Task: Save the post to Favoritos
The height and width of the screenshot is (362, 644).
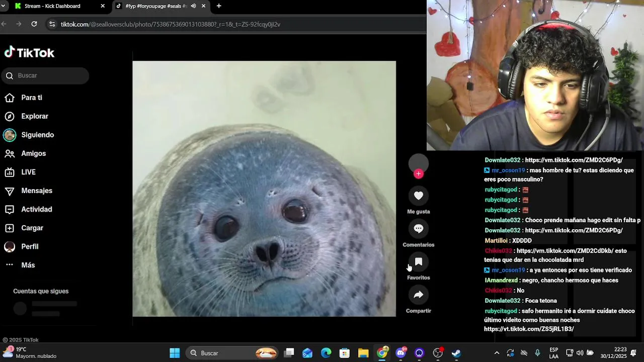Action: pyautogui.click(x=419, y=261)
